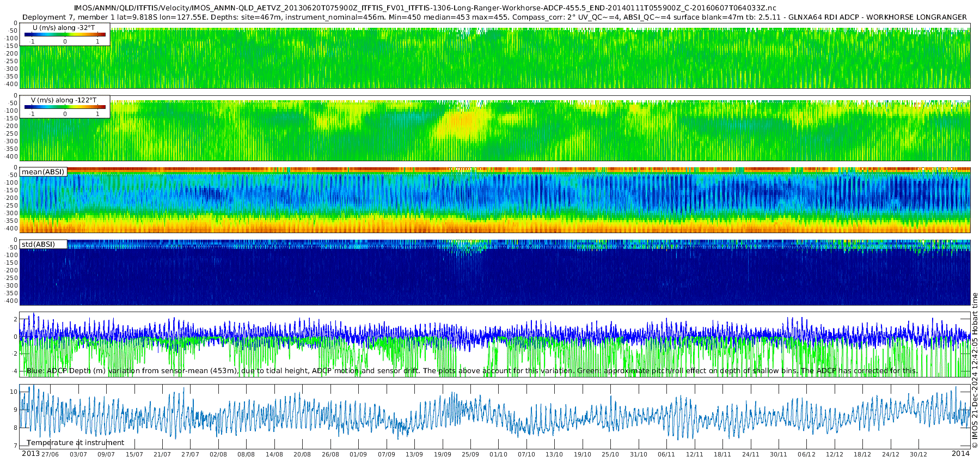
Task: Click the 27/06 date tick label
Action: click(x=50, y=454)
